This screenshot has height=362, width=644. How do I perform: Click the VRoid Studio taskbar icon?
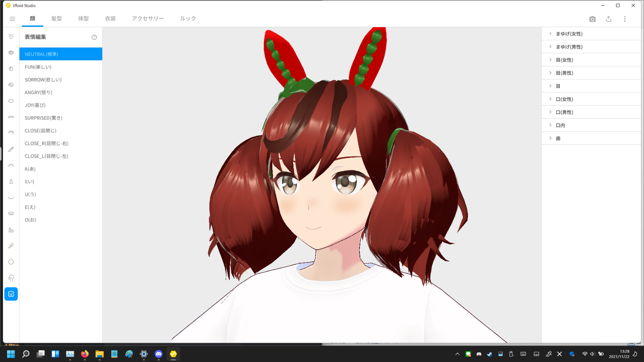tap(173, 354)
